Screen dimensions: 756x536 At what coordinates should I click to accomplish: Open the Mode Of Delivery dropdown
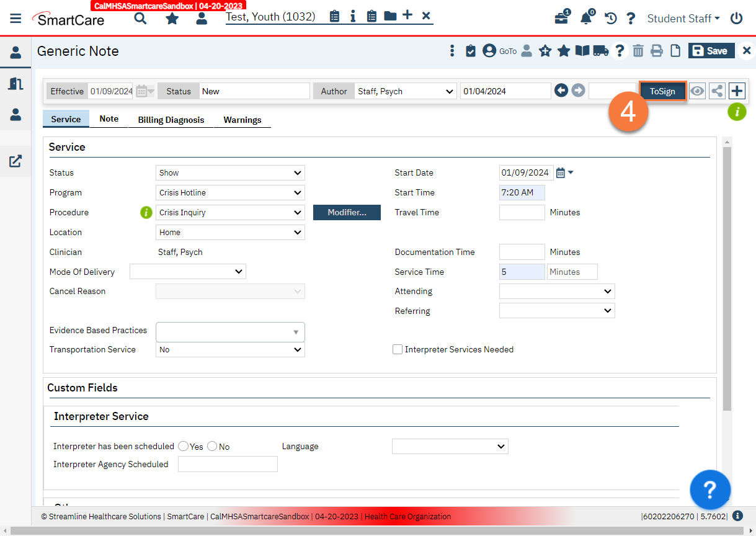click(x=188, y=271)
